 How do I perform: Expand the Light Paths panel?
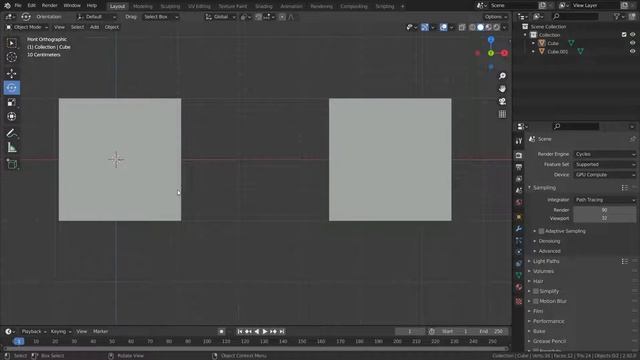tap(546, 261)
